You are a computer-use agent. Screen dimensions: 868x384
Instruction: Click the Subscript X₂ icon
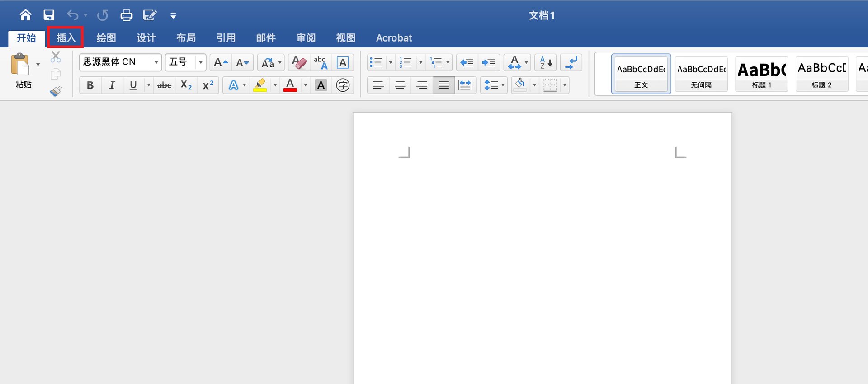(186, 85)
